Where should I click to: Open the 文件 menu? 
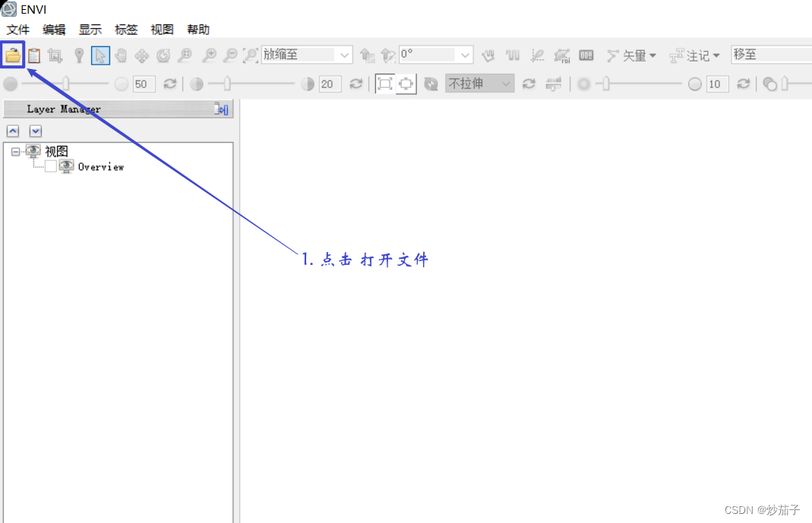[x=18, y=30]
